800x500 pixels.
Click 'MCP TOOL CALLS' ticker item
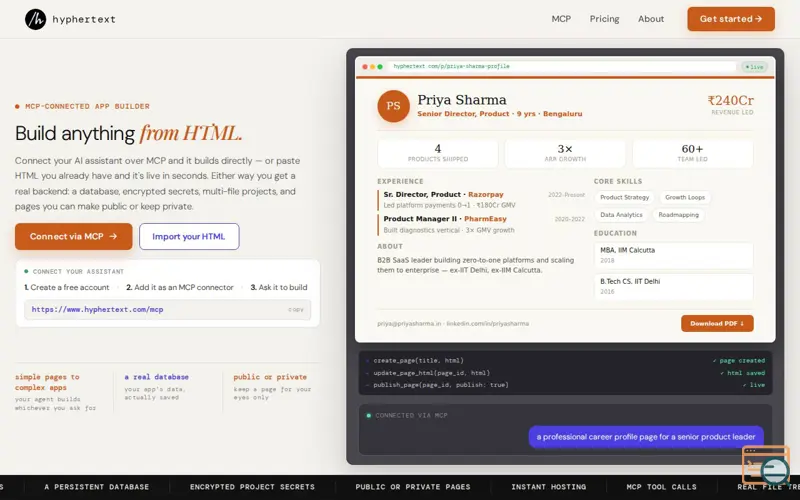click(661, 487)
